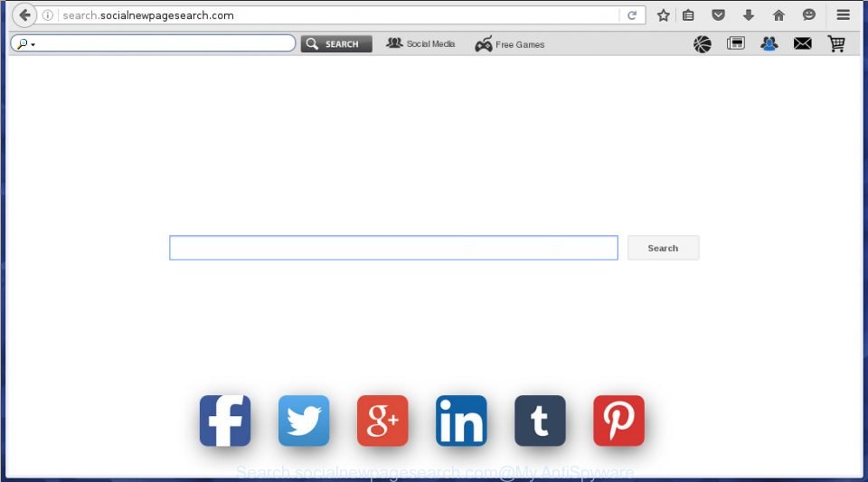Focus the main center search input field

[x=393, y=248]
